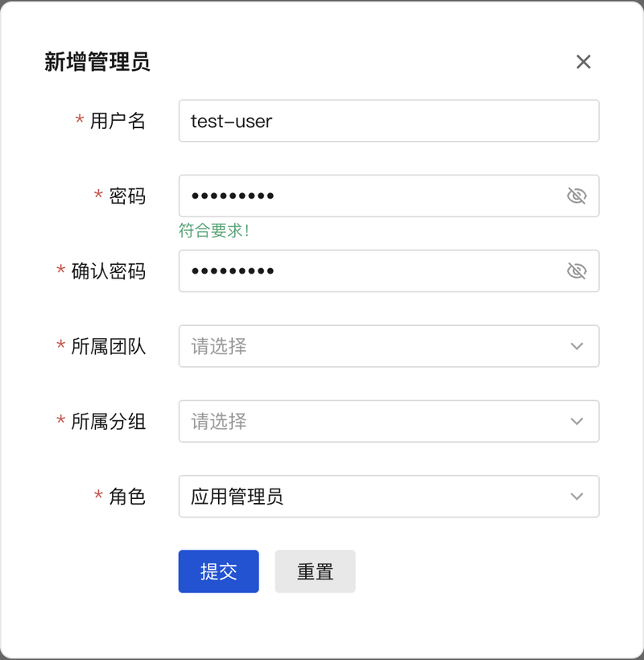This screenshot has width=644, height=660.
Task: Close the 新增管理员 dialog
Action: [584, 62]
